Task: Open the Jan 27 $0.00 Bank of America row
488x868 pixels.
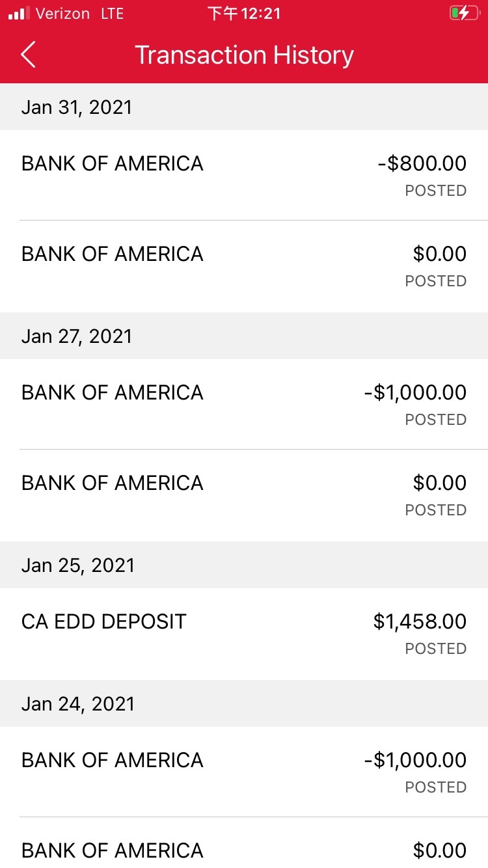Action: tap(244, 495)
